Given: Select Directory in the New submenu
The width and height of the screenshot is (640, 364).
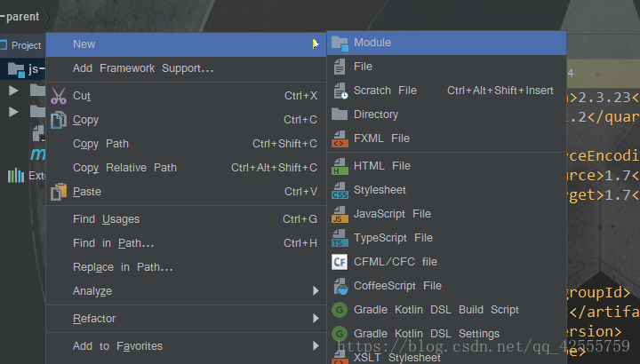Looking at the screenshot, I should tap(376, 115).
